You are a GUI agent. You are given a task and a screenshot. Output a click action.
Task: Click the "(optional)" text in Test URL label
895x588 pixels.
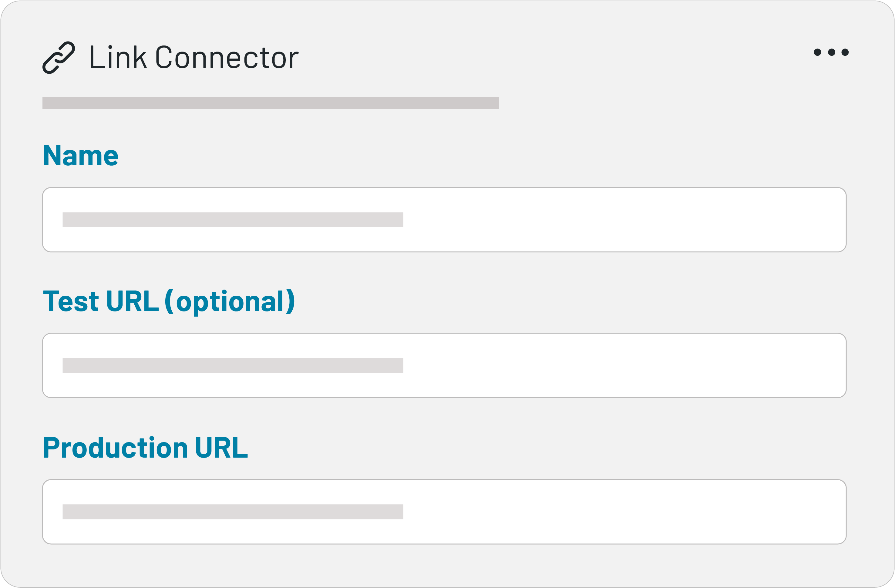click(x=229, y=301)
